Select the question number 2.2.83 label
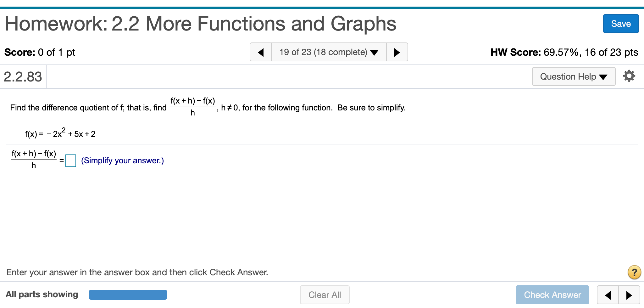 point(22,76)
